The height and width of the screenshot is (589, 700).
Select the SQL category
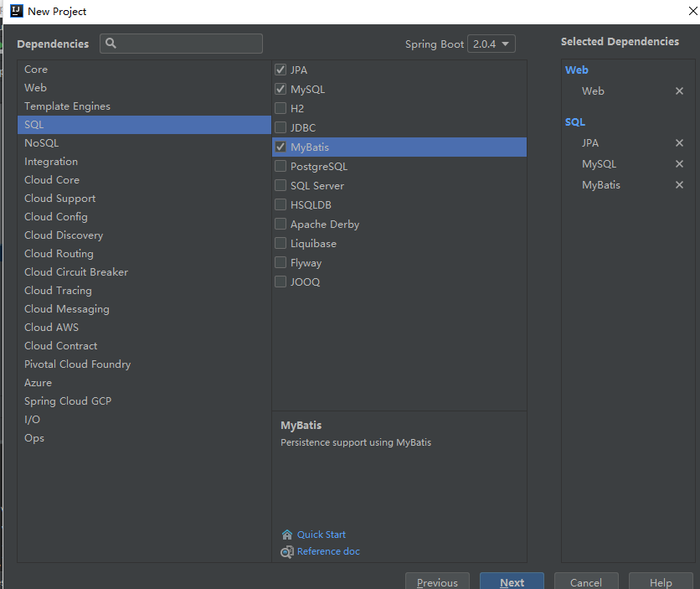coord(144,125)
